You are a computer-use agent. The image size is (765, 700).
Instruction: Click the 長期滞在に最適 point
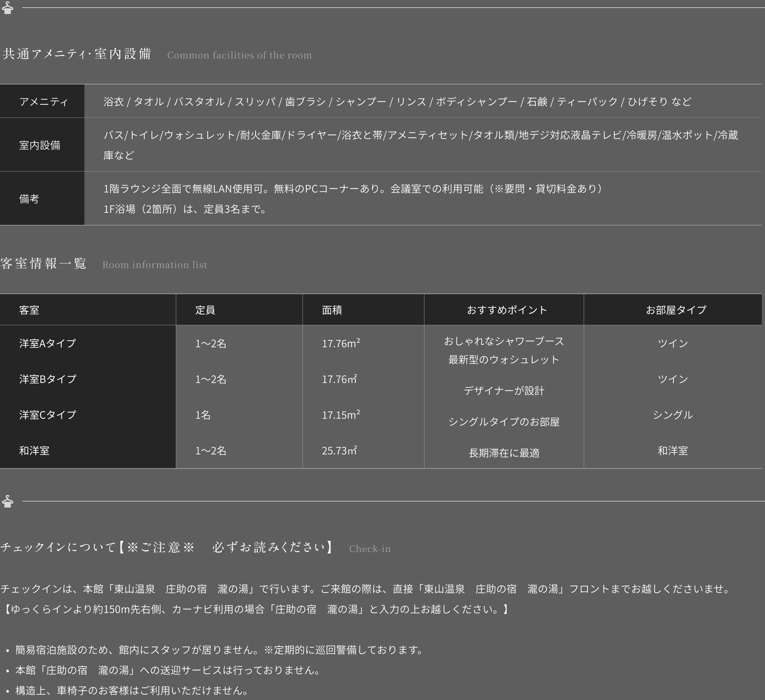[504, 453]
